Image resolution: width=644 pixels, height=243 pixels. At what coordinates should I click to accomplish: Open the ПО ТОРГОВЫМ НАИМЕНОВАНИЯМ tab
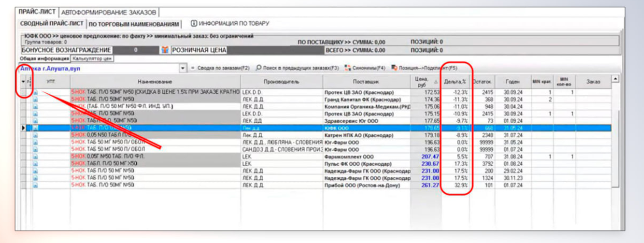[134, 24]
